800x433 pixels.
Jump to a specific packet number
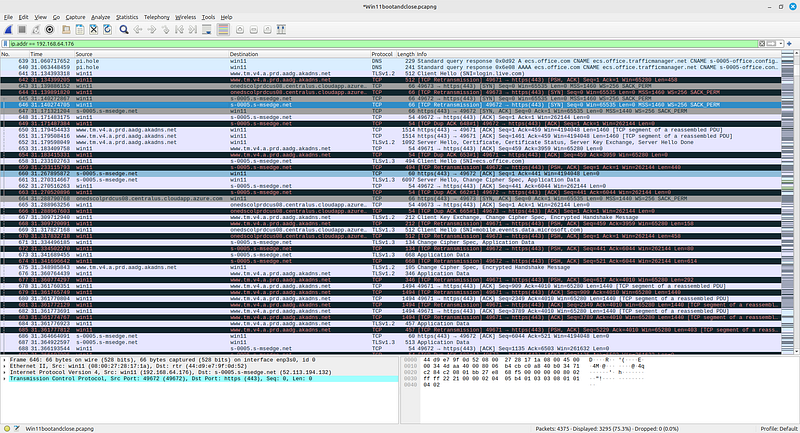pyautogui.click(x=165, y=30)
